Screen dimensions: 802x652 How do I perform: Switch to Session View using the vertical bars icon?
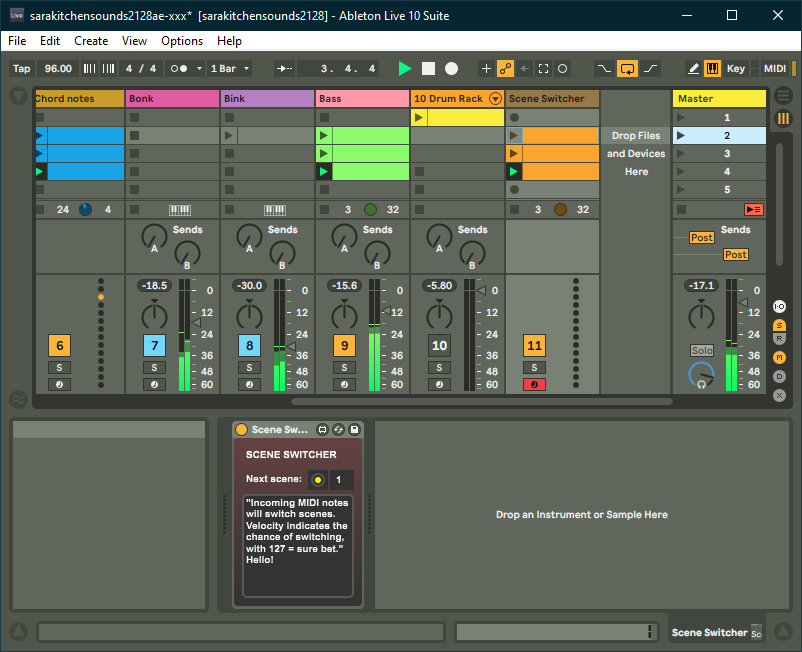point(783,118)
